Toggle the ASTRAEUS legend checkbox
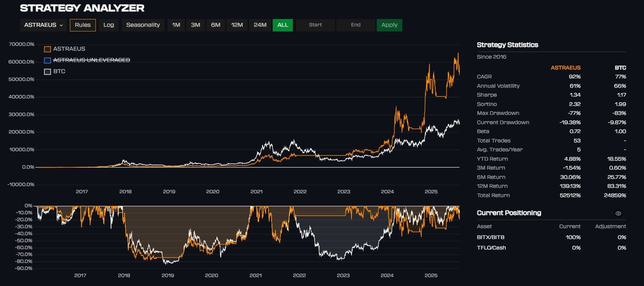Image resolution: width=644 pixels, height=286 pixels. [x=47, y=49]
